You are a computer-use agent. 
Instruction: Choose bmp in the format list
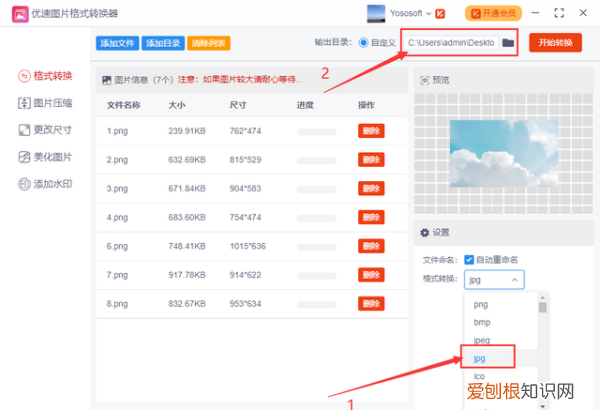point(482,322)
